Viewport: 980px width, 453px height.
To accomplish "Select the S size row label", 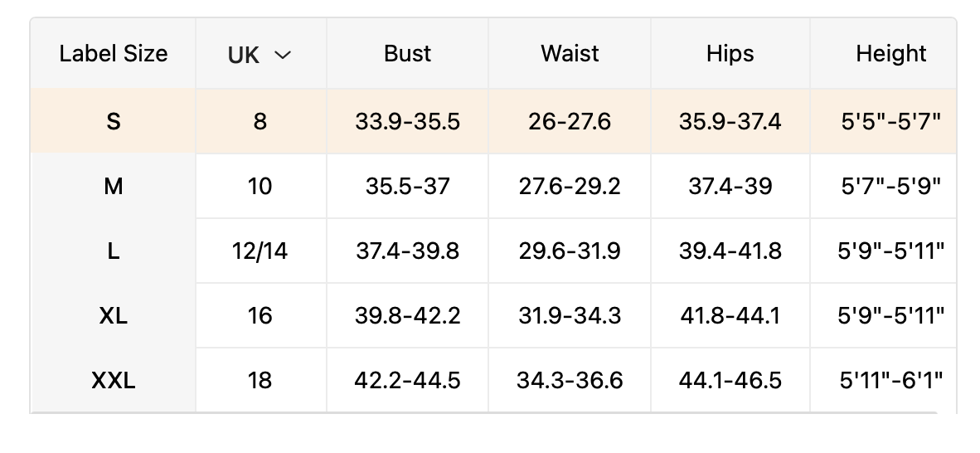I will click(114, 121).
